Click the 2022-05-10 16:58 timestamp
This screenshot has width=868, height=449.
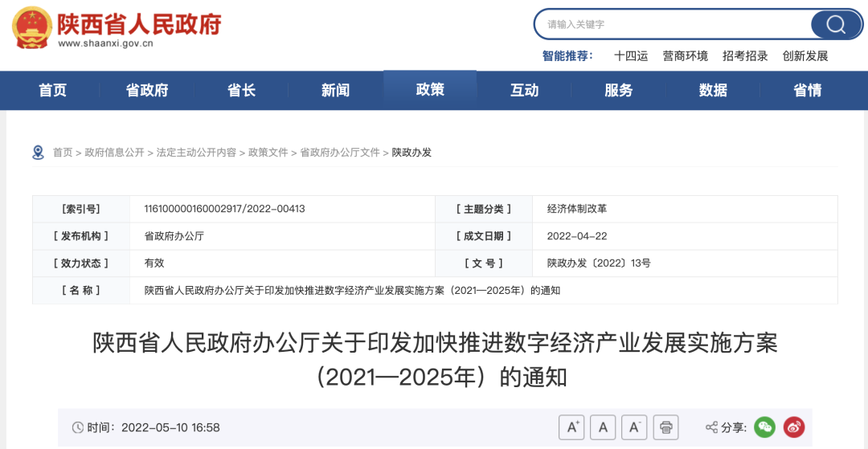tap(170, 427)
